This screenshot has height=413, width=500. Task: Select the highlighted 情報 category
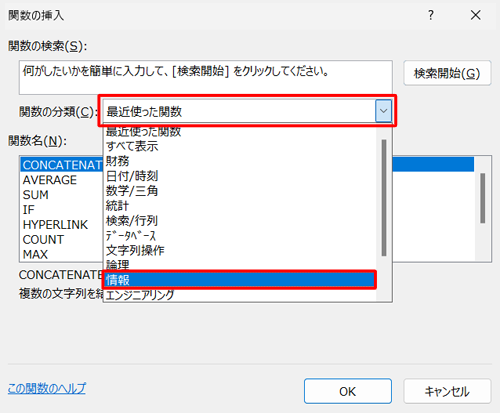tap(239, 280)
